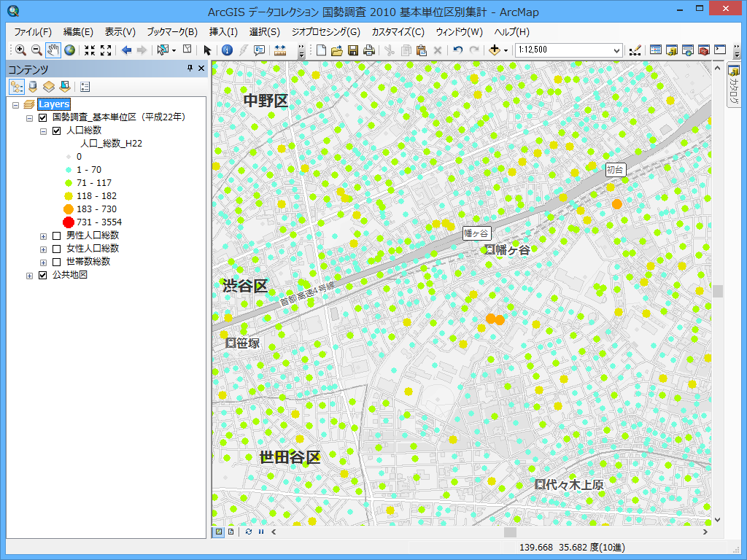Screen dimensions: 747x560
Task: Expand the 男性人口総数 layer
Action: (x=43, y=236)
